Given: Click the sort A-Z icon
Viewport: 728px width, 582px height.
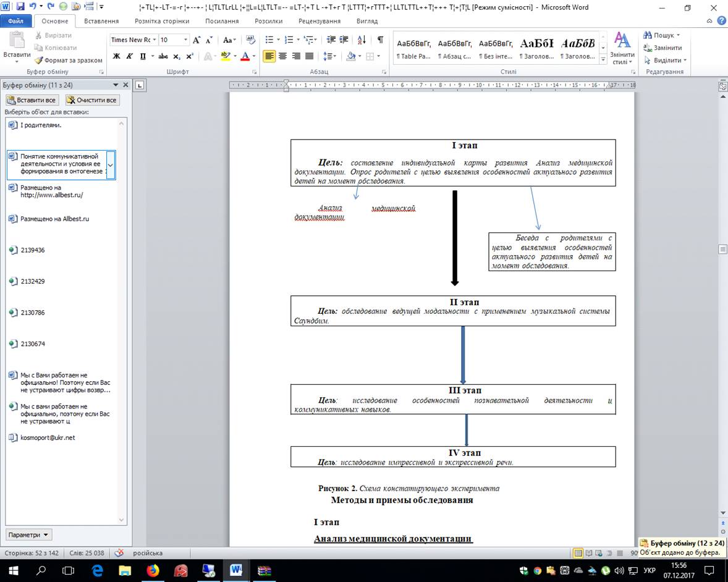Looking at the screenshot, I should click(362, 40).
